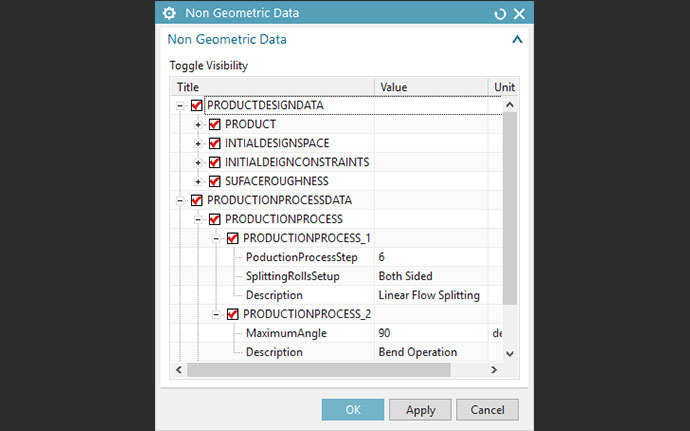Click the horizontal scrollbar left arrow
Screen dimensions: 690x431
pyautogui.click(x=179, y=370)
